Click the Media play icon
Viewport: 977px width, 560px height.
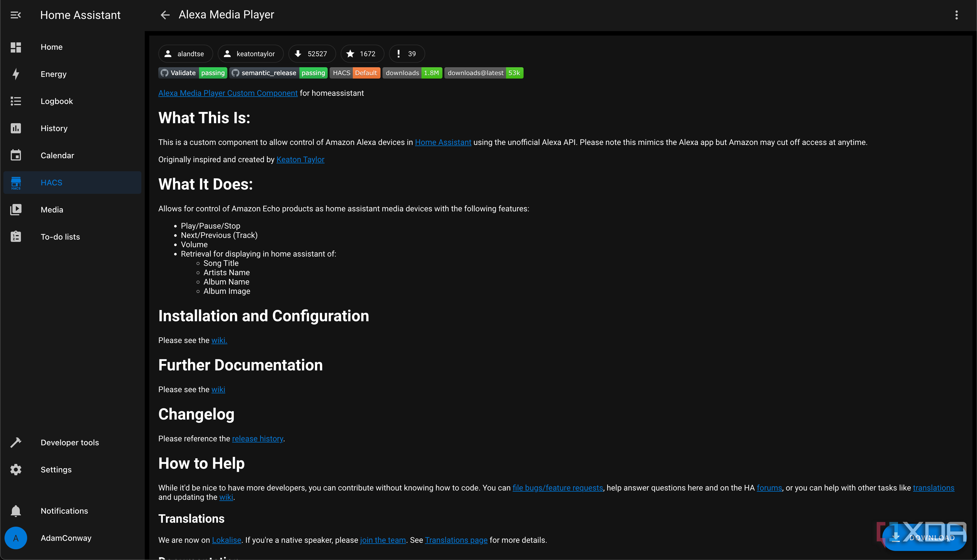click(x=16, y=210)
